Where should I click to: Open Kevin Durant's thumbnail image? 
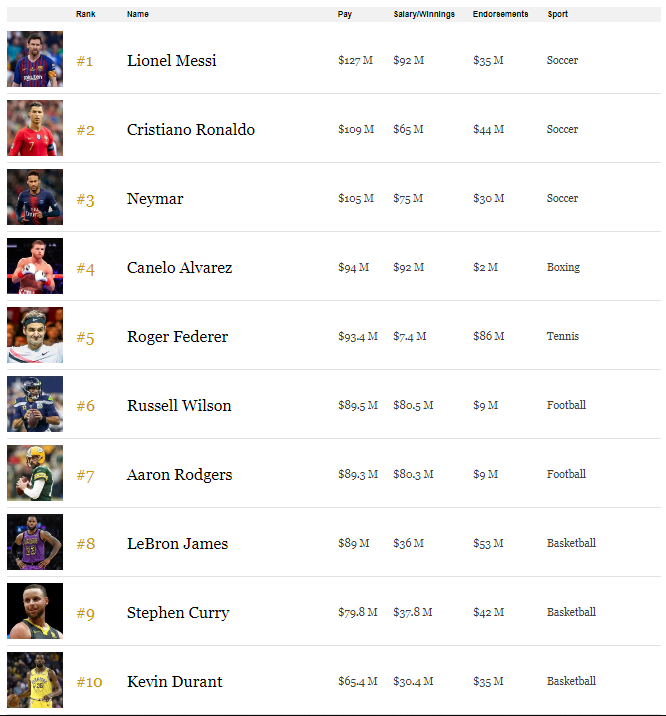click(x=35, y=680)
